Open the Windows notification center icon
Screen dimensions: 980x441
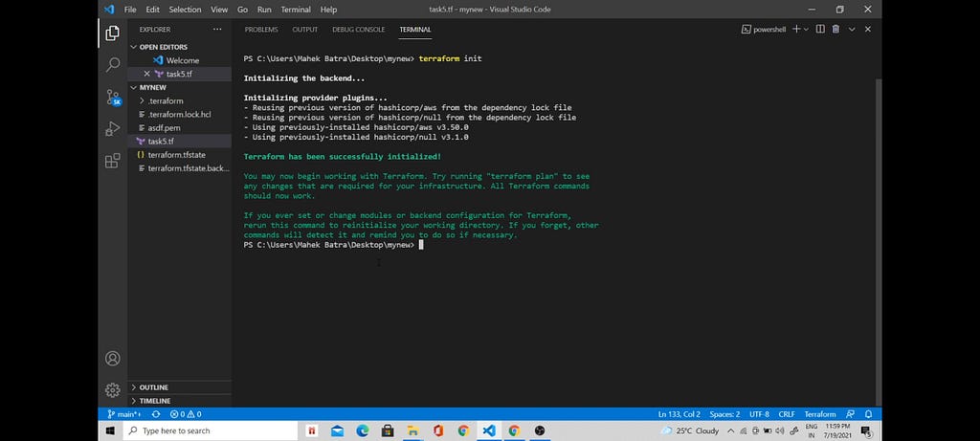click(x=866, y=431)
